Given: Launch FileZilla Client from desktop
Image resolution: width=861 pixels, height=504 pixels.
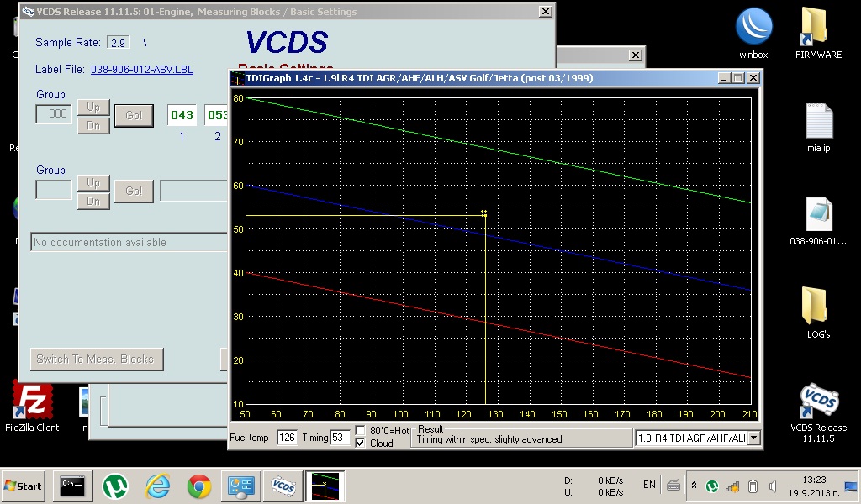Looking at the screenshot, I should pos(31,403).
